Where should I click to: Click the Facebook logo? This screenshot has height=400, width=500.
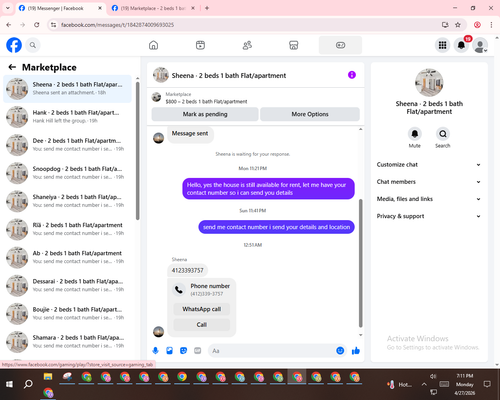click(14, 45)
